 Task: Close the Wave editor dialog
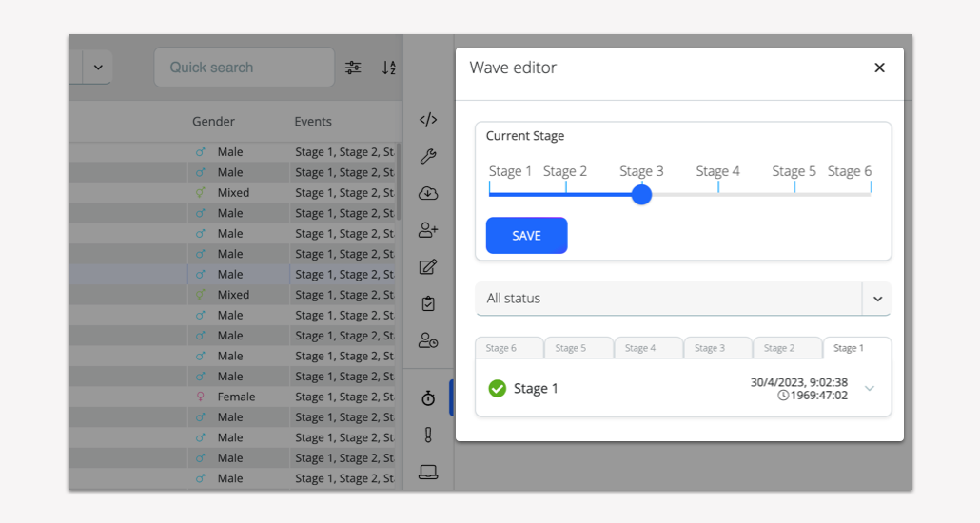(x=879, y=68)
